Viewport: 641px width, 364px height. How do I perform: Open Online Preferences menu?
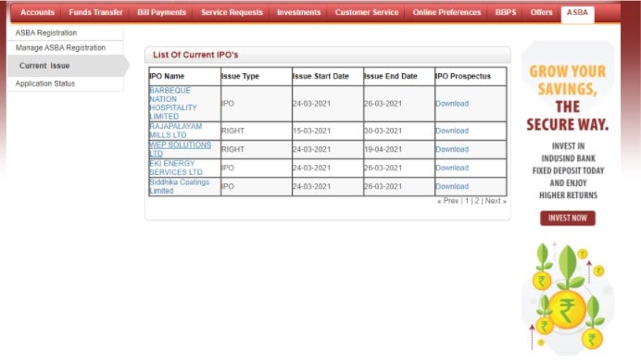pos(446,13)
